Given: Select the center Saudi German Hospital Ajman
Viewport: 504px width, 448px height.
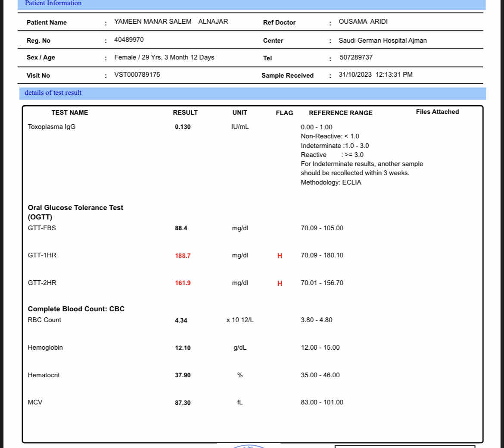Looking at the screenshot, I should [x=383, y=41].
